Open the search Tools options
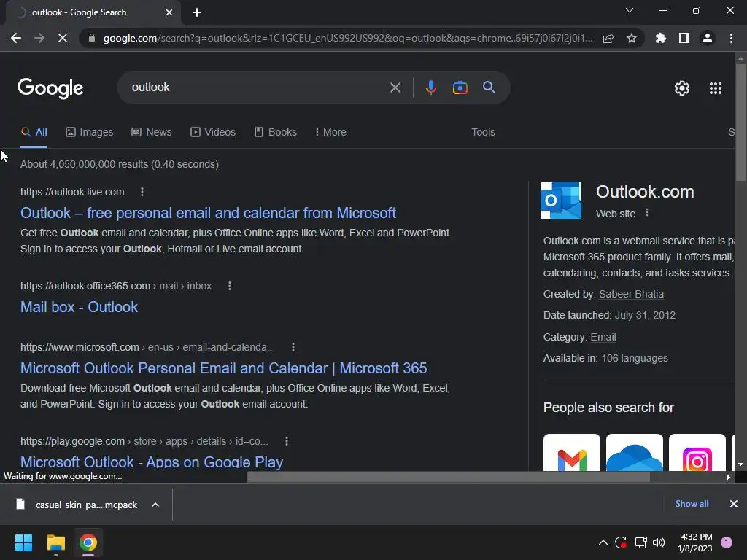 click(x=483, y=132)
